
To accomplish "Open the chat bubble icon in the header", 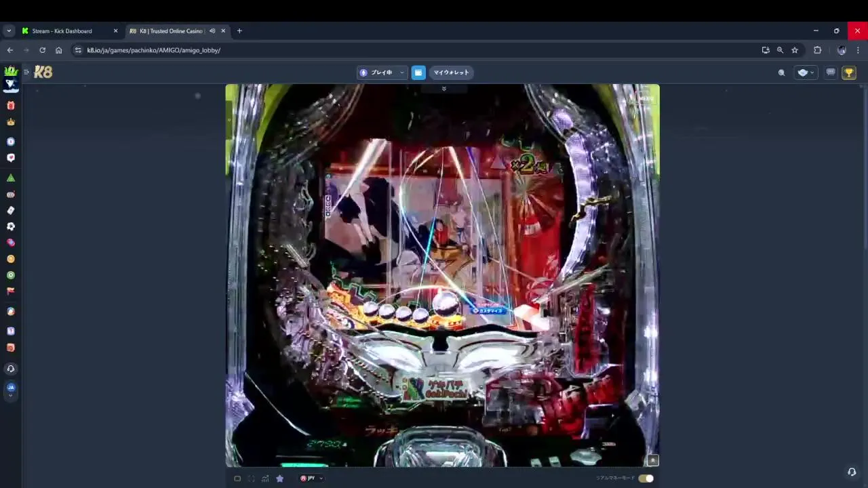I will (831, 73).
